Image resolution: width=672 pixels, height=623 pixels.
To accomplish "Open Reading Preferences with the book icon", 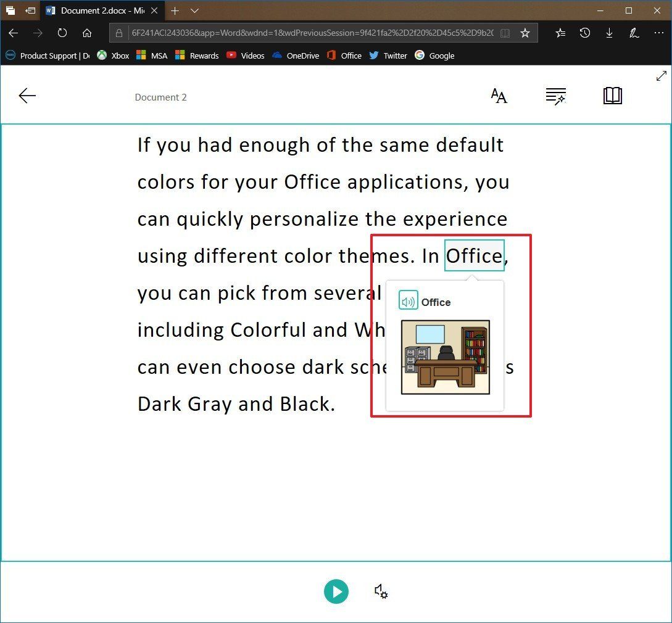I will pos(612,96).
